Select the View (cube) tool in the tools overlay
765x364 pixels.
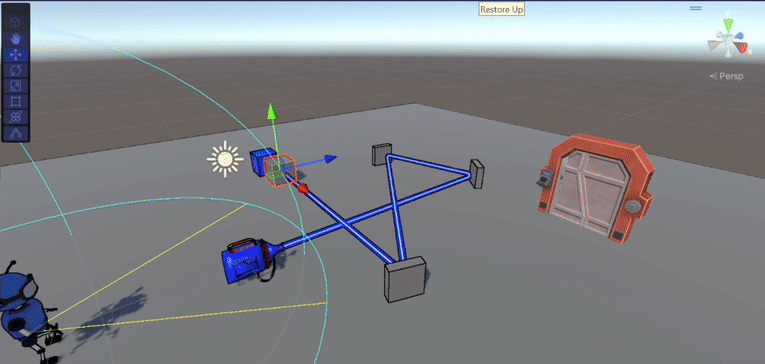[16, 22]
